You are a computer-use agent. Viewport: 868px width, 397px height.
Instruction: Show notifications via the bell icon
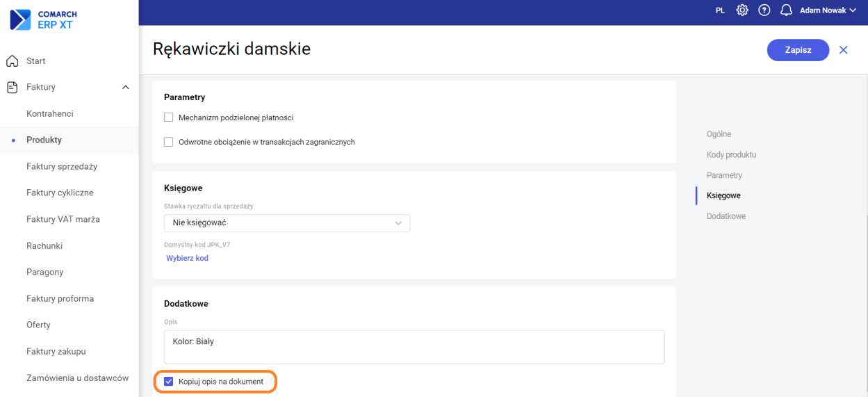tap(786, 10)
